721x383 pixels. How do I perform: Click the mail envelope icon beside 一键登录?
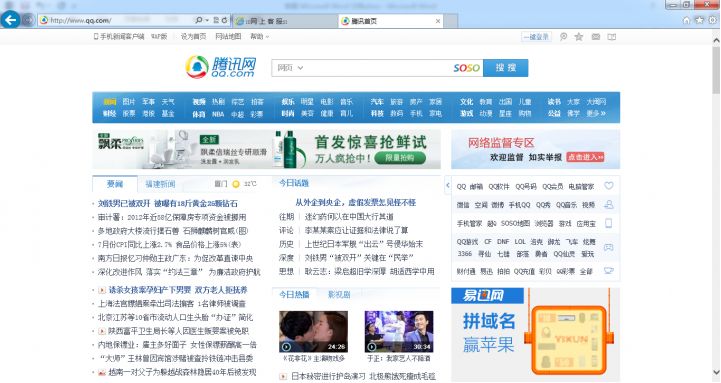tap(595, 37)
